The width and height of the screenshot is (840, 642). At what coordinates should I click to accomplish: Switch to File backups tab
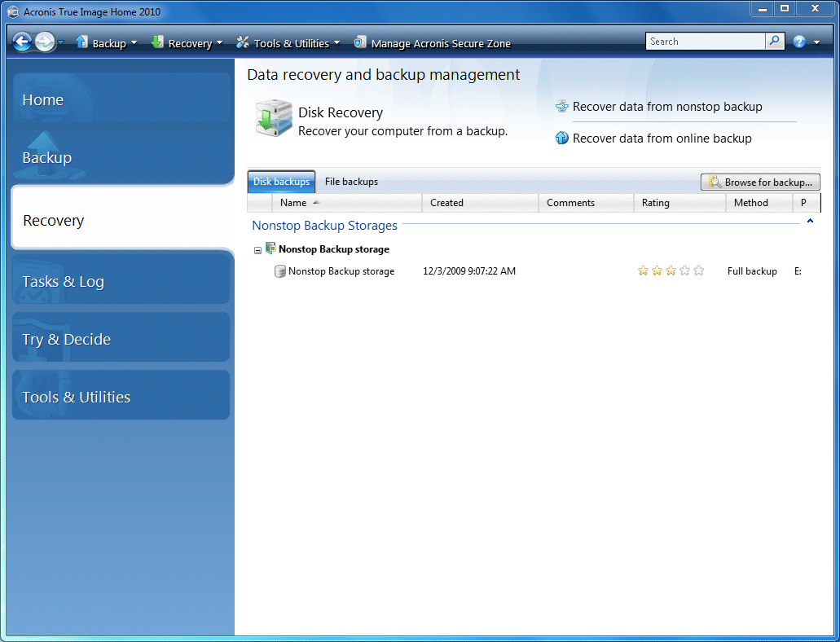click(351, 182)
